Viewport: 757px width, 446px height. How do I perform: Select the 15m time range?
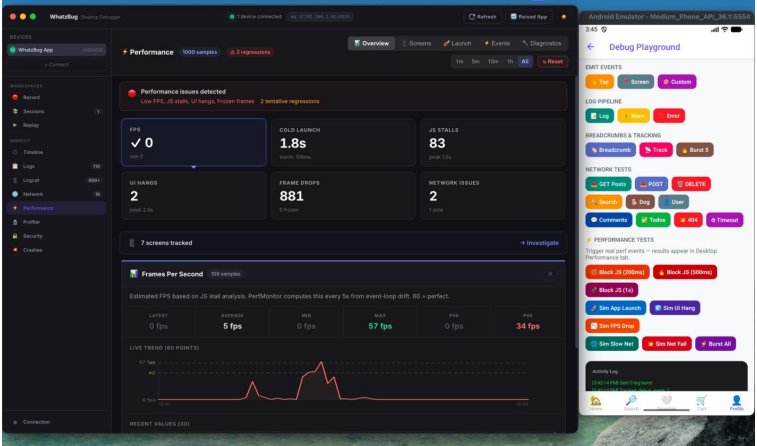point(493,62)
